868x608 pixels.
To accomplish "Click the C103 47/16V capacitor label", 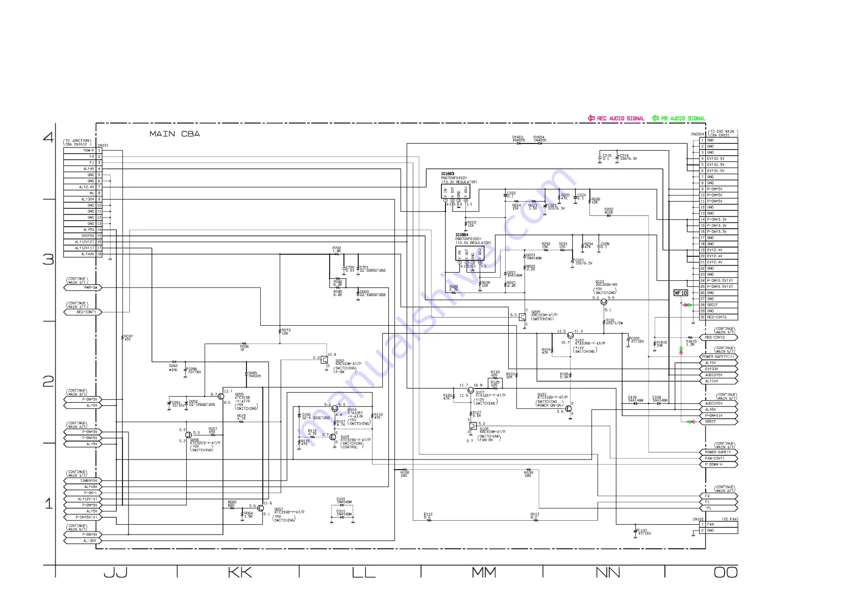I will tap(644, 532).
